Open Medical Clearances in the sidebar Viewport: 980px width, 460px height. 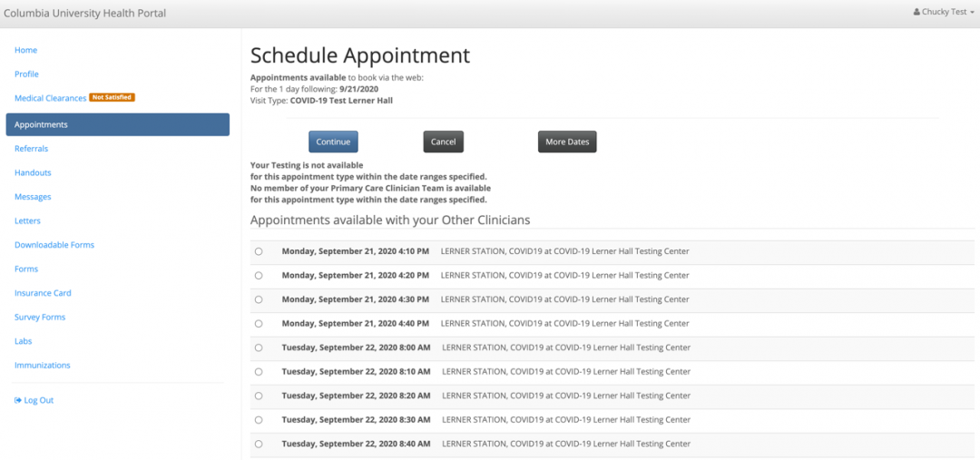pos(50,98)
